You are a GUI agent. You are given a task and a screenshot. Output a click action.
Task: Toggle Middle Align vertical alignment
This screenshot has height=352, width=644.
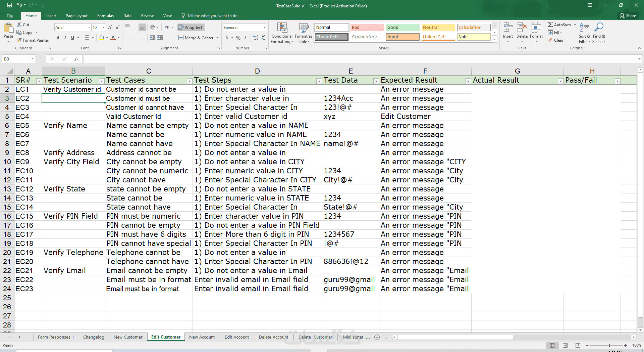coord(135,27)
